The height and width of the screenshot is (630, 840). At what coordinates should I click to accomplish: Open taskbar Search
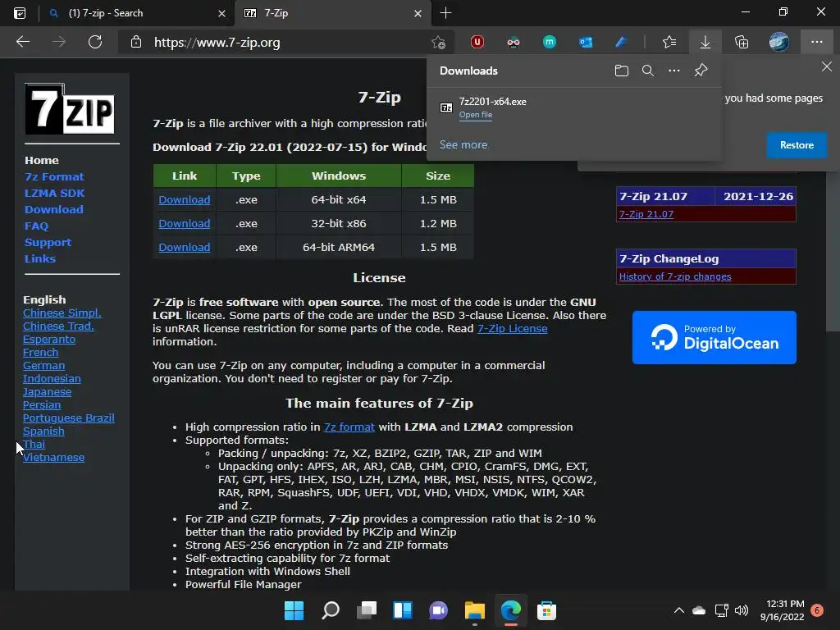330,610
